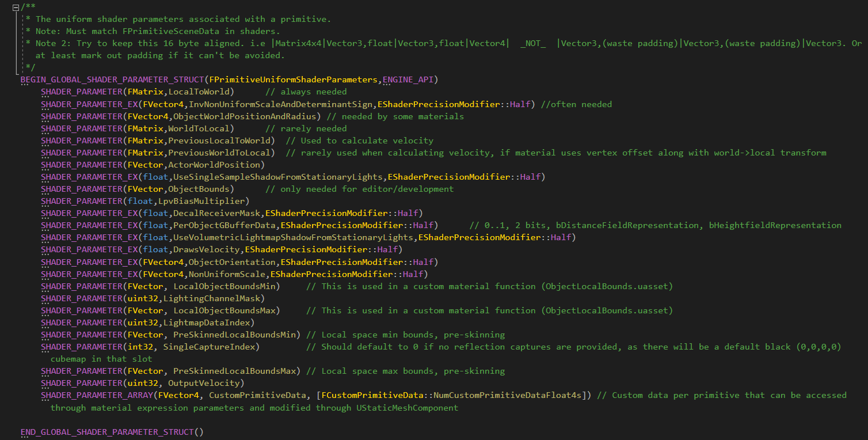Click the LightmapDataIndex identifier
Screen dimensions: 868x440
[206, 322]
